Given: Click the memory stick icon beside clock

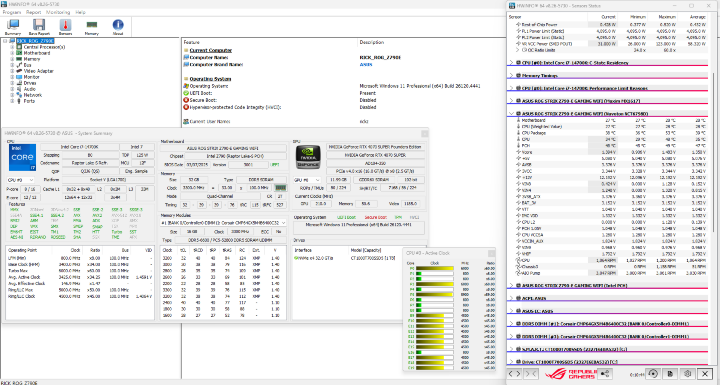Looking at the screenshot, I should coord(280,188).
